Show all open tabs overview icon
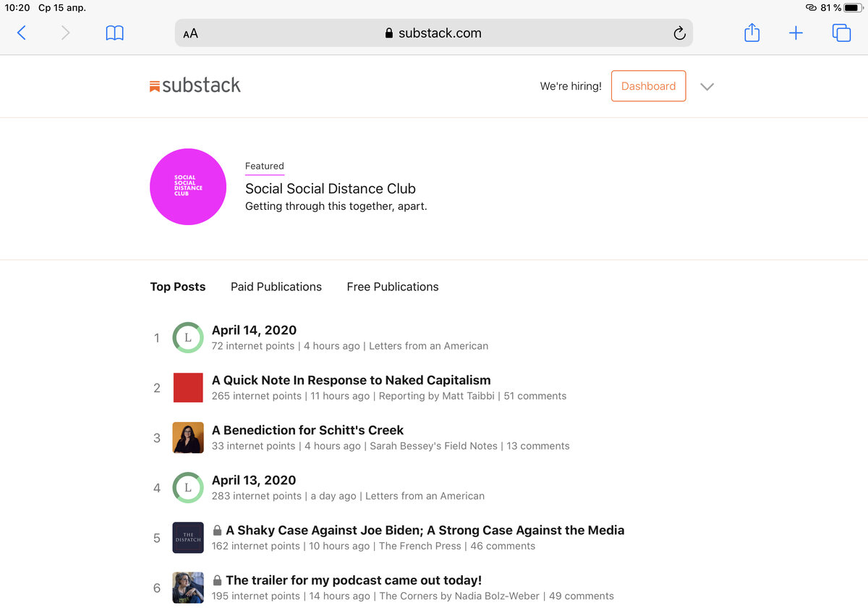Screen dimensions: 868x608 (841, 33)
